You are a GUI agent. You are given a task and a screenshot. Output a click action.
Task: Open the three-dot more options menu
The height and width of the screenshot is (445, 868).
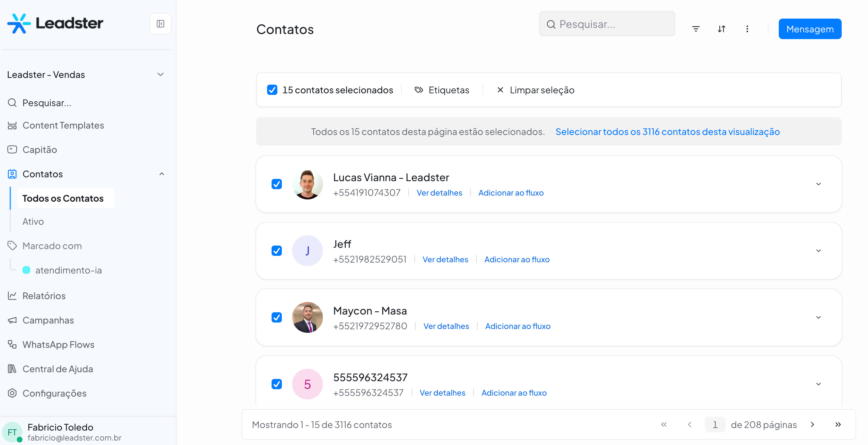[x=747, y=29]
